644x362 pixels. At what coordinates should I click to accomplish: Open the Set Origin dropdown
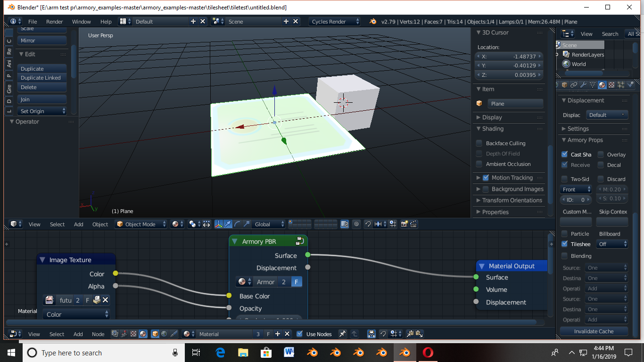42,111
